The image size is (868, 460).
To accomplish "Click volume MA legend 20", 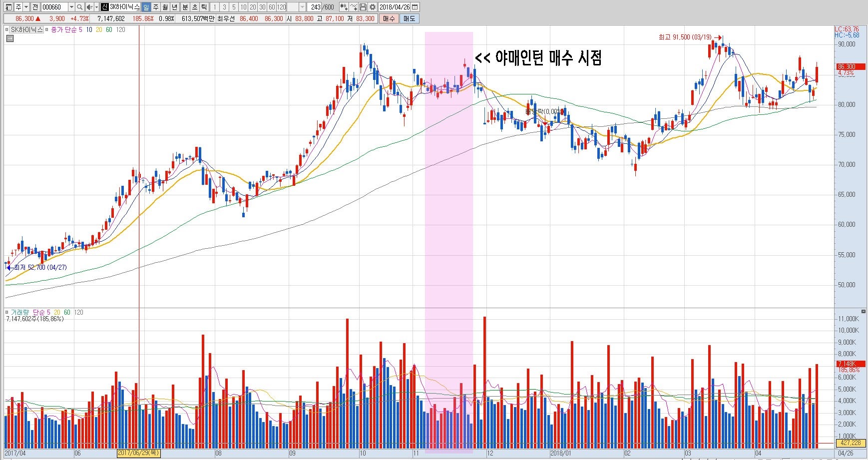I will pyautogui.click(x=56, y=312).
